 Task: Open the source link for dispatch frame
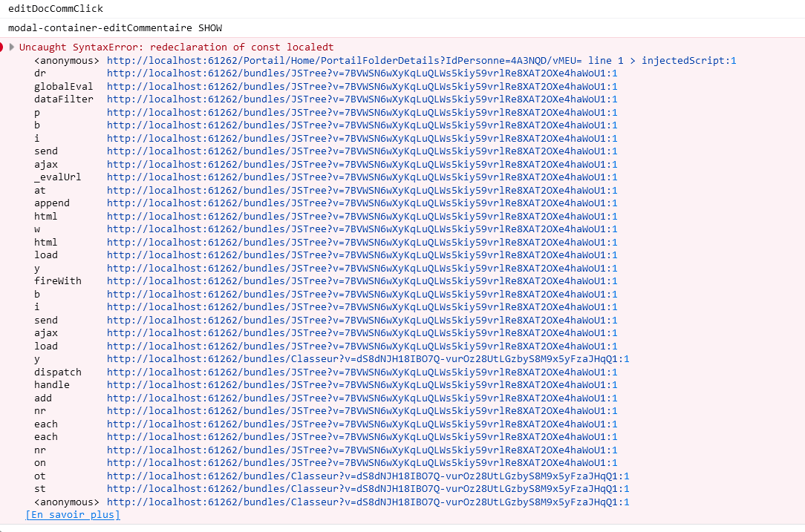point(362,372)
